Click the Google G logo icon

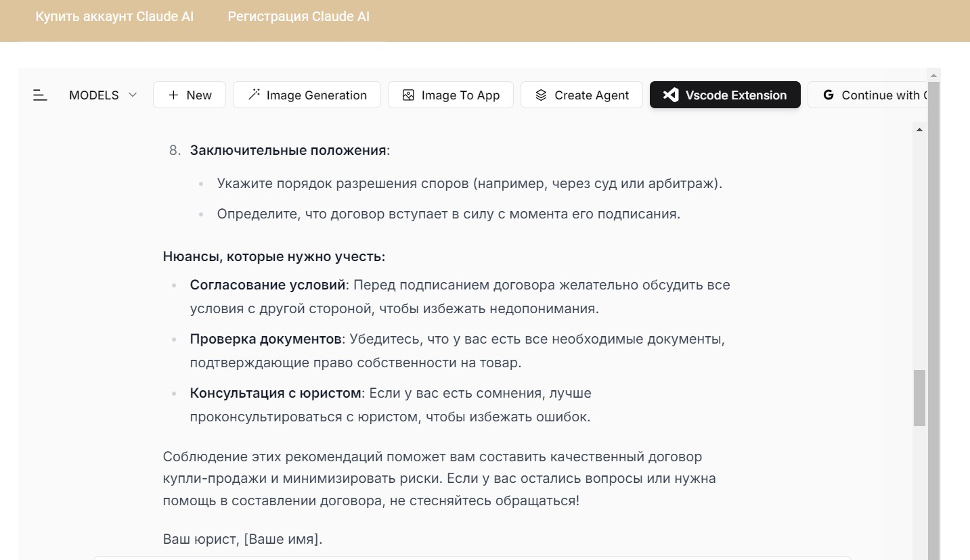click(x=828, y=95)
